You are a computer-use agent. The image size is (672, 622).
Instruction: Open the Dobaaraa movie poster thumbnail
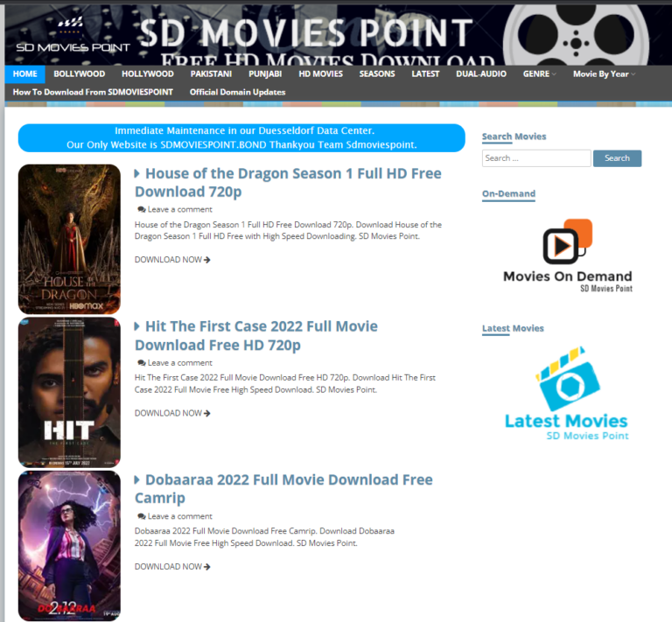69,546
